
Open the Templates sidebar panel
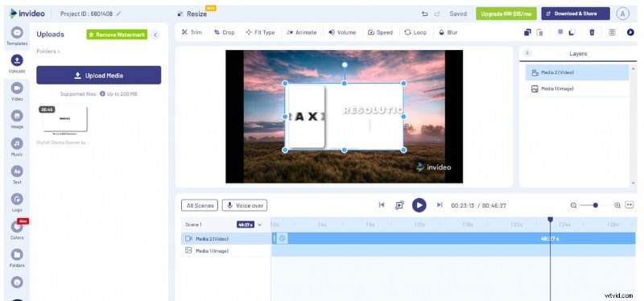[17, 35]
